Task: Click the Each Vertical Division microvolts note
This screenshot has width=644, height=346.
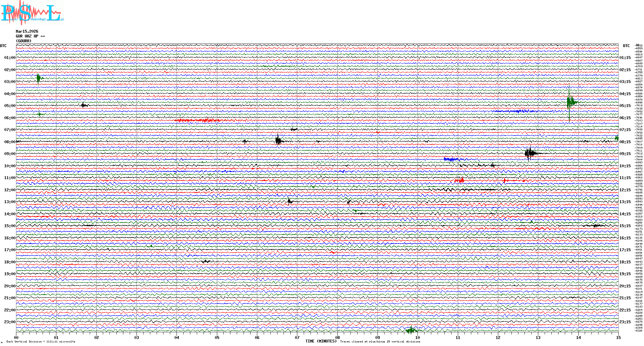Action: tap(41, 342)
